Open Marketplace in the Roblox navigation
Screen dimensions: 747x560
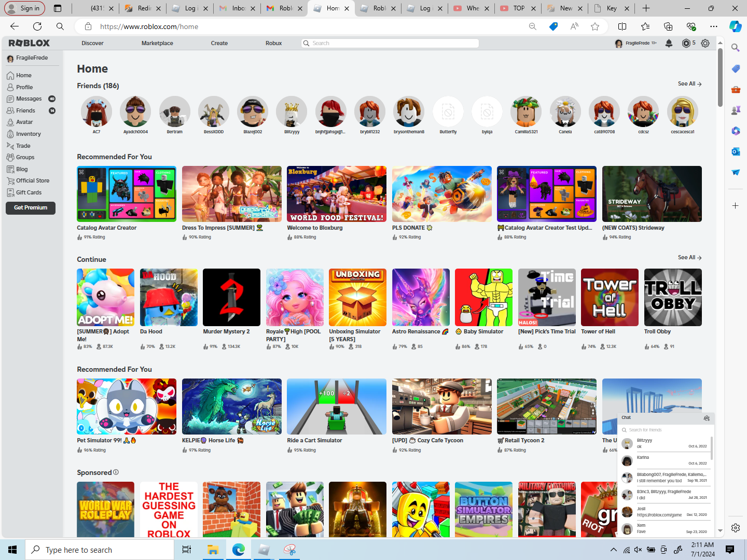tap(157, 44)
